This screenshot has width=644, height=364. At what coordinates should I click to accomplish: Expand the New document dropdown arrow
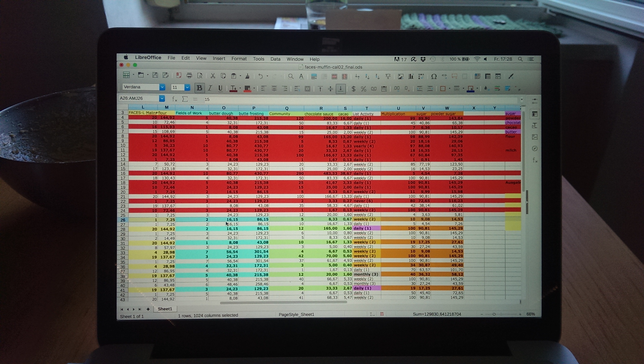133,74
